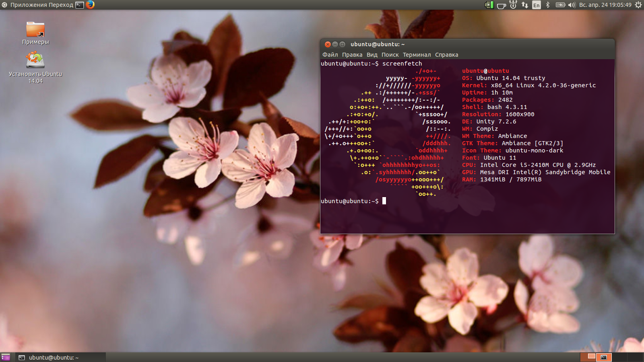Open the network connections indicator
Image resolution: width=644 pixels, height=362 pixels.
525,5
